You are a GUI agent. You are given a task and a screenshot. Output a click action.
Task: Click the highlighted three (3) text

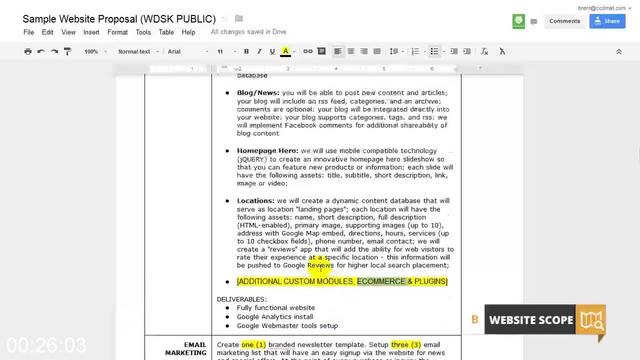(406, 345)
